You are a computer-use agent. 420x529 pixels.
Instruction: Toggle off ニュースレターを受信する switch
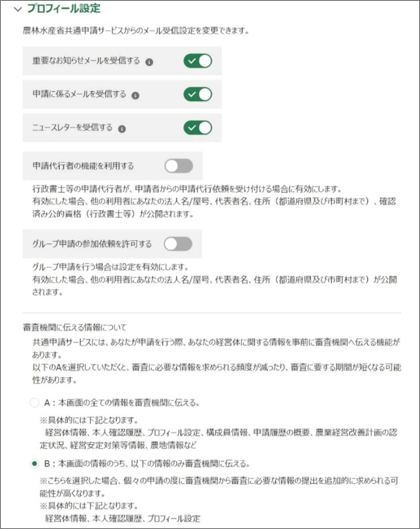coord(198,128)
